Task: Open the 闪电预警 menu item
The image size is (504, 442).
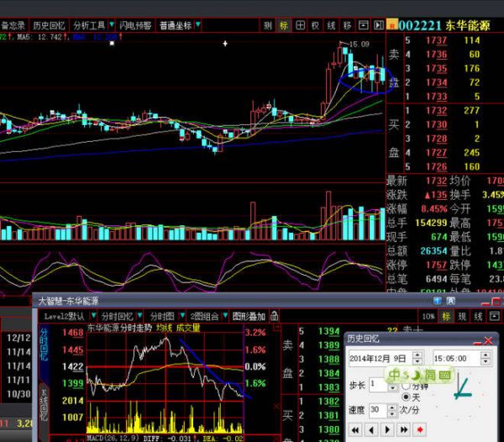Action: (134, 26)
